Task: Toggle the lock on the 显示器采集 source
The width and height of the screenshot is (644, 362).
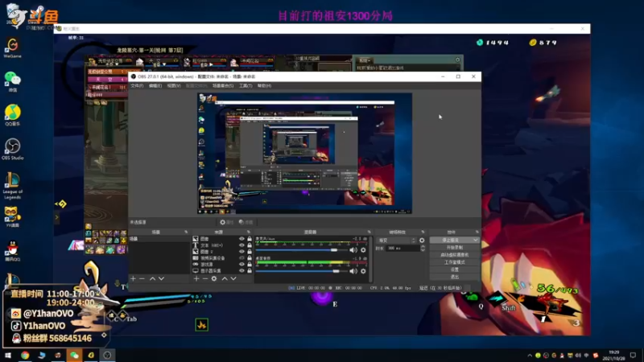Action: pyautogui.click(x=250, y=271)
